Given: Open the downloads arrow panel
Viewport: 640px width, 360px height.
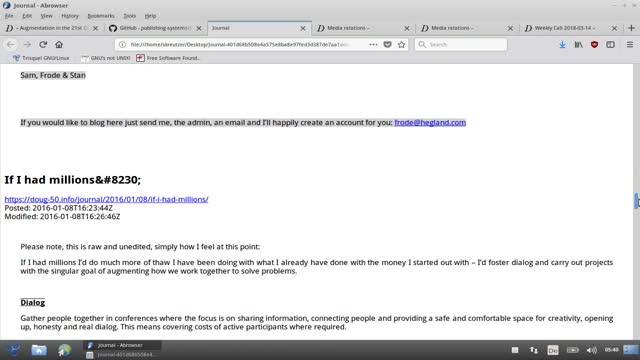Looking at the screenshot, I should click(x=562, y=44).
